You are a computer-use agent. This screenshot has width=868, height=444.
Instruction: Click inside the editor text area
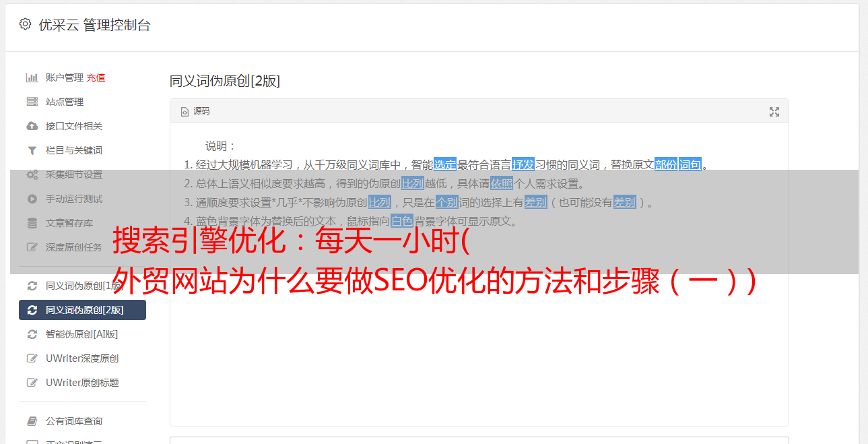click(x=479, y=337)
